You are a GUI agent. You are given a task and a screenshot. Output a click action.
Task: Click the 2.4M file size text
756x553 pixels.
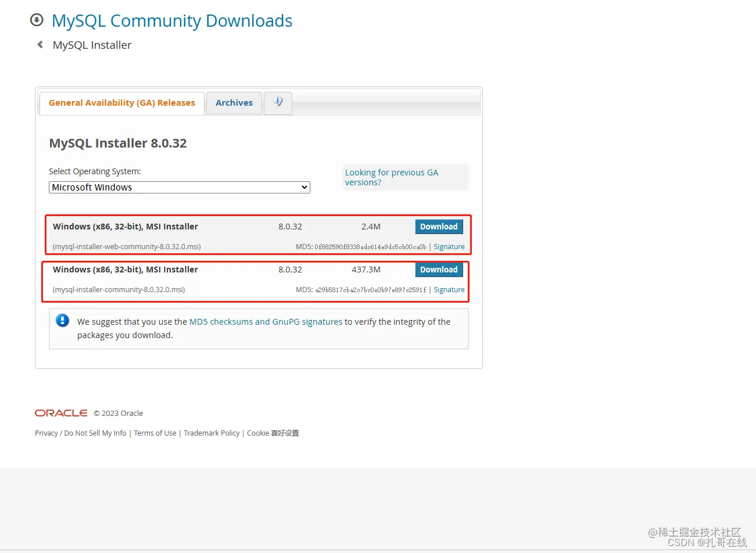[x=371, y=227]
